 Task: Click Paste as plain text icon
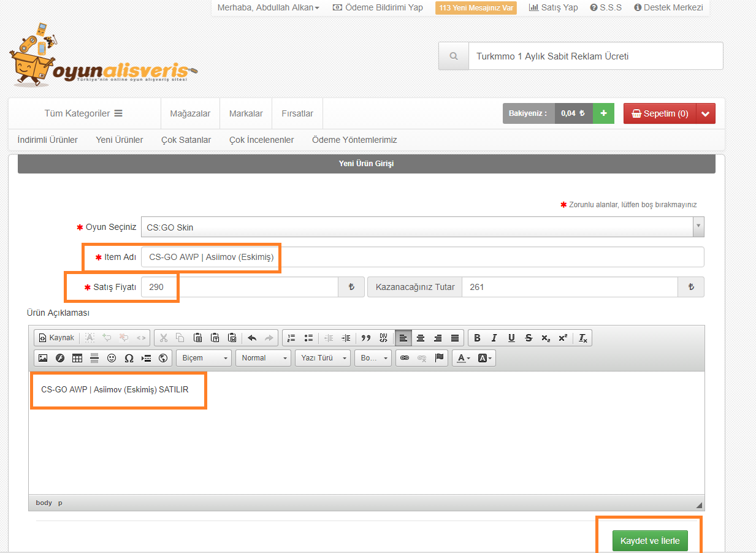pyautogui.click(x=215, y=338)
